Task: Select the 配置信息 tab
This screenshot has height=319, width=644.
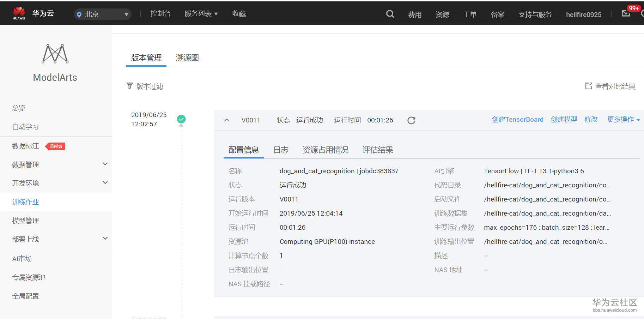Action: coord(244,150)
